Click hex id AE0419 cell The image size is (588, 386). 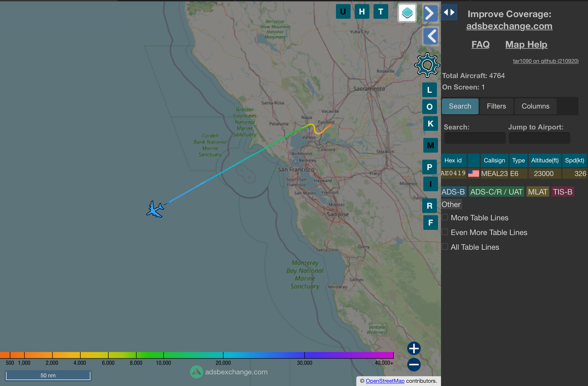453,173
